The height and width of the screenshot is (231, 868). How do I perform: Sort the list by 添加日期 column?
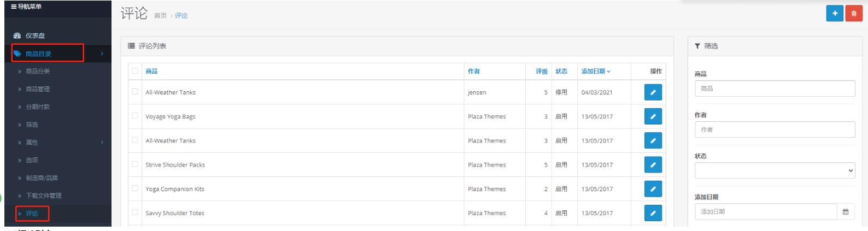coord(595,72)
